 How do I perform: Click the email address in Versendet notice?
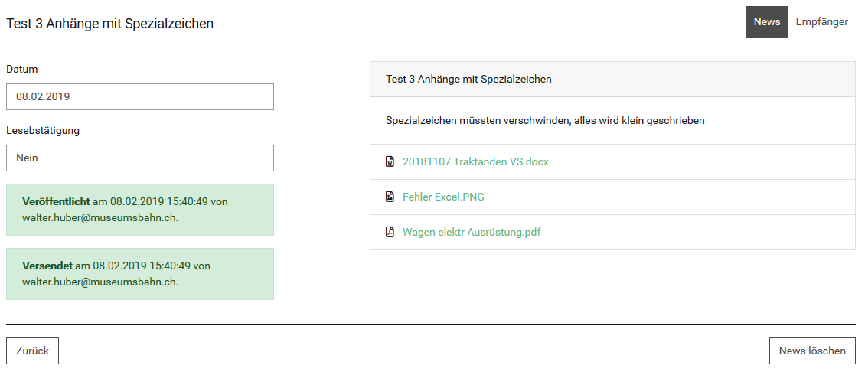click(x=100, y=282)
